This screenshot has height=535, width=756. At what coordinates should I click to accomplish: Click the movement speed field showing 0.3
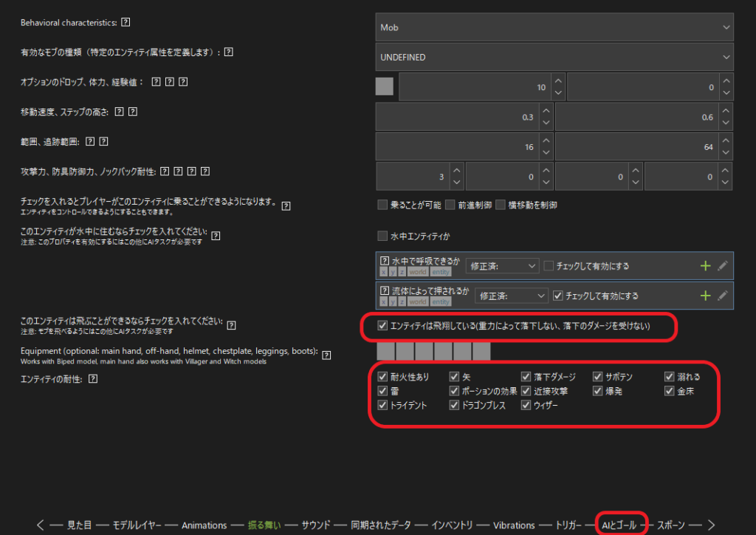(x=456, y=117)
